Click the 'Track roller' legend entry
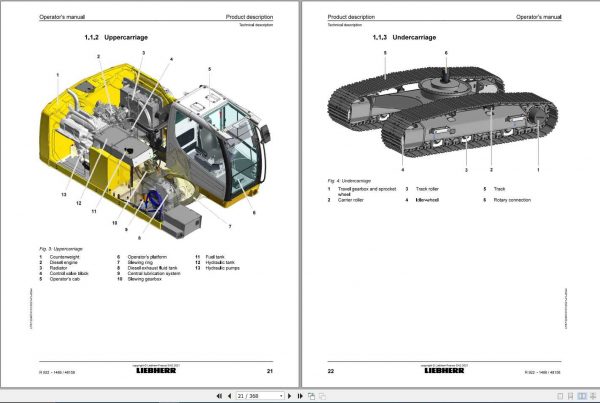This screenshot has height=403, width=600. [427, 189]
